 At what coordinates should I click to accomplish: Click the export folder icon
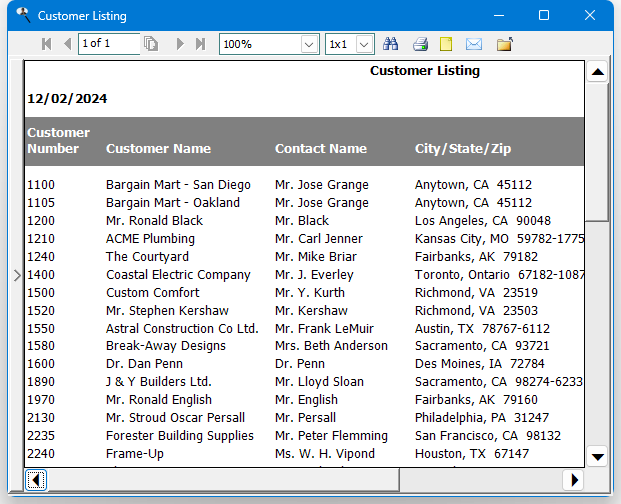pyautogui.click(x=505, y=44)
